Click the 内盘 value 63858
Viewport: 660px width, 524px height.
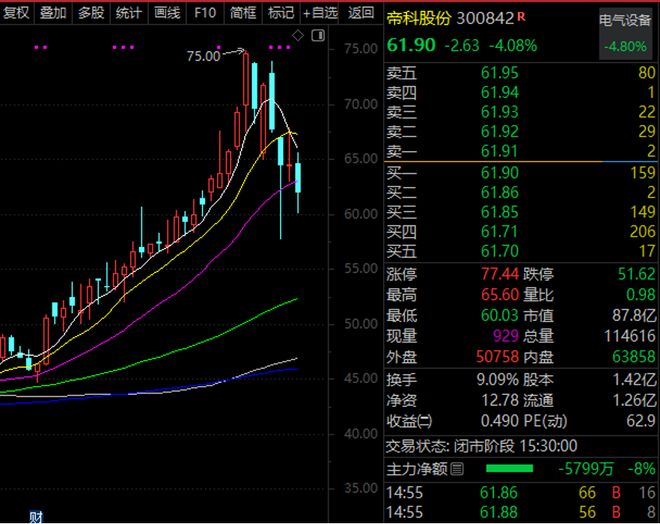633,356
